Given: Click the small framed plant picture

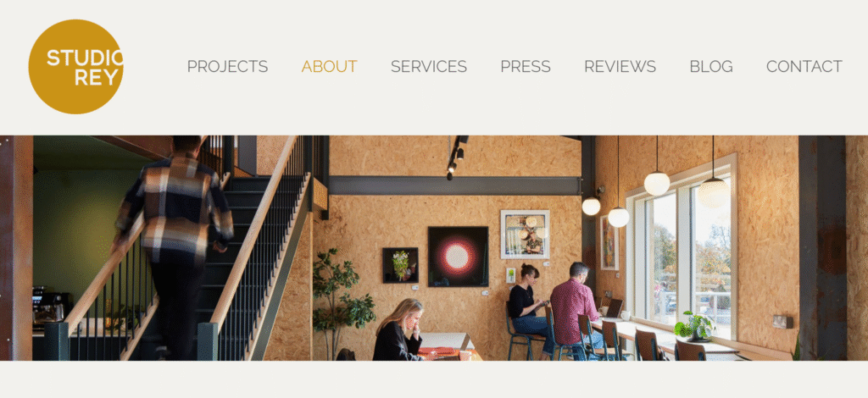Looking at the screenshot, I should 400,265.
